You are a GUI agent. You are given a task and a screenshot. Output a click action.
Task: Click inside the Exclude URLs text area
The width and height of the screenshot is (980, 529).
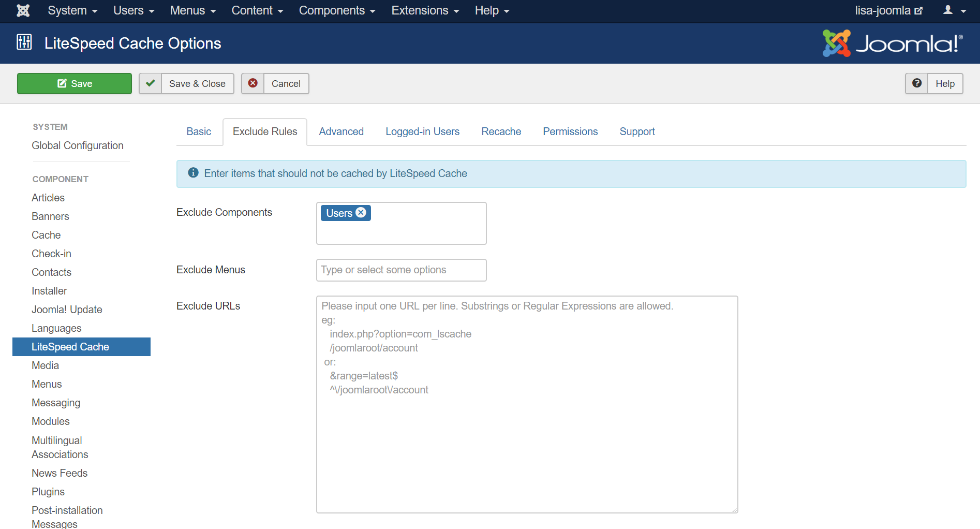pyautogui.click(x=527, y=440)
